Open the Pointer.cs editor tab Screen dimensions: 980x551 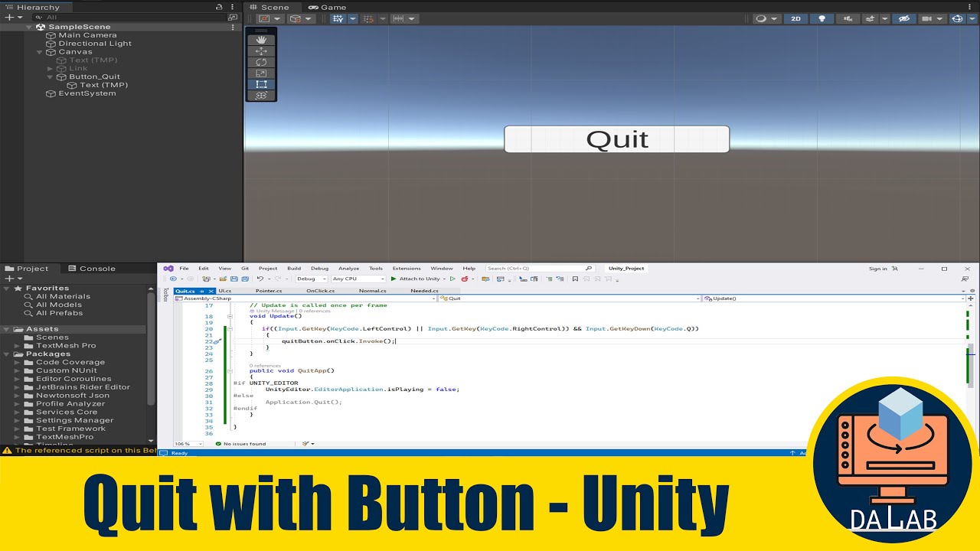point(269,291)
